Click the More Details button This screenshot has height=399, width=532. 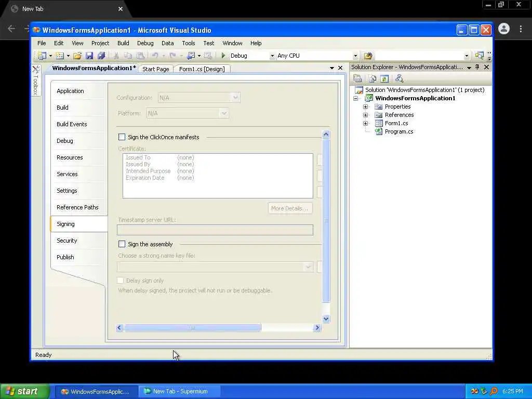tap(290, 208)
